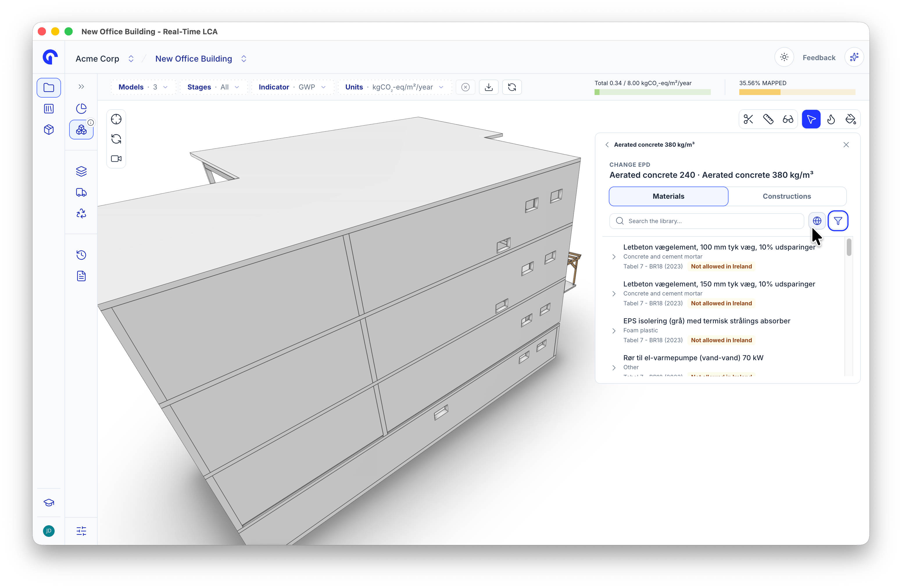Click the download export button
Viewport: 902px width, 588px height.
(489, 87)
